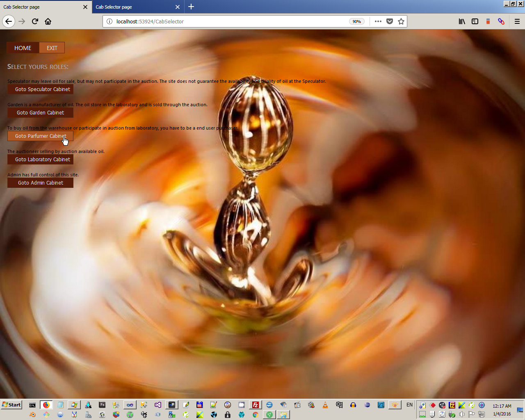Reload the page with the refresh icon
525x420 pixels.
35,21
